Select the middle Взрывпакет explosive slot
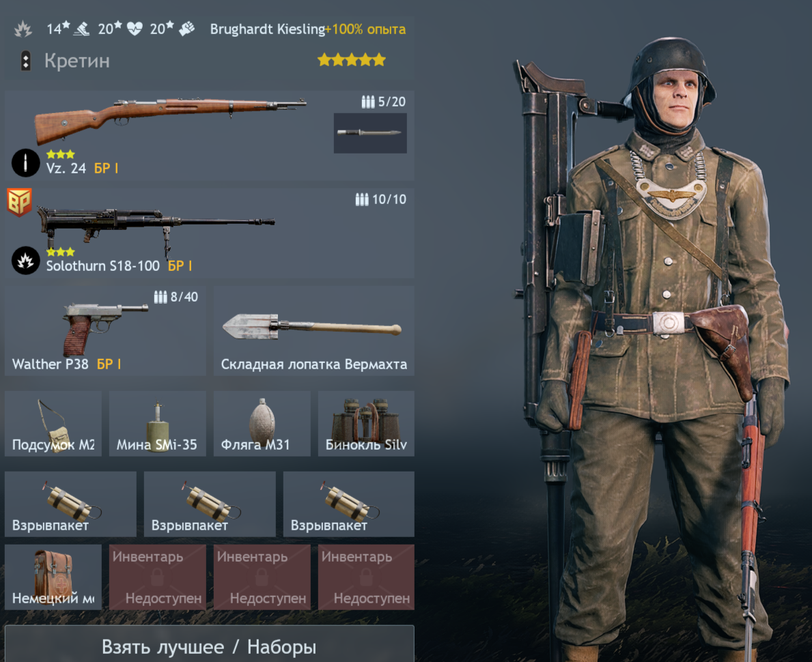The image size is (812, 662). tap(210, 504)
